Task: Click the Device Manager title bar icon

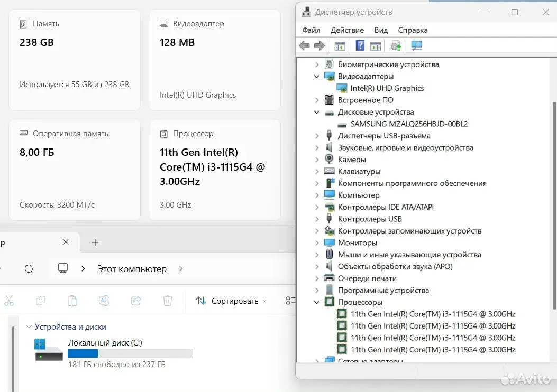Action: [x=306, y=12]
